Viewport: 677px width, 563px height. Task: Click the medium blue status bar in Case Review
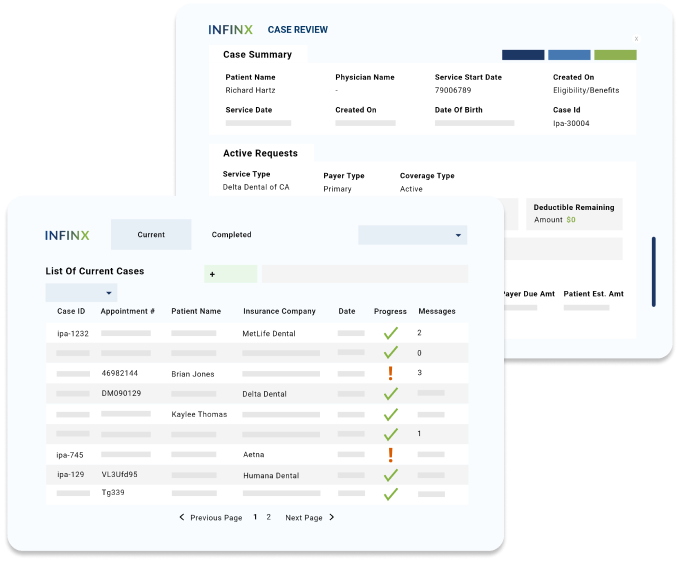coord(569,55)
